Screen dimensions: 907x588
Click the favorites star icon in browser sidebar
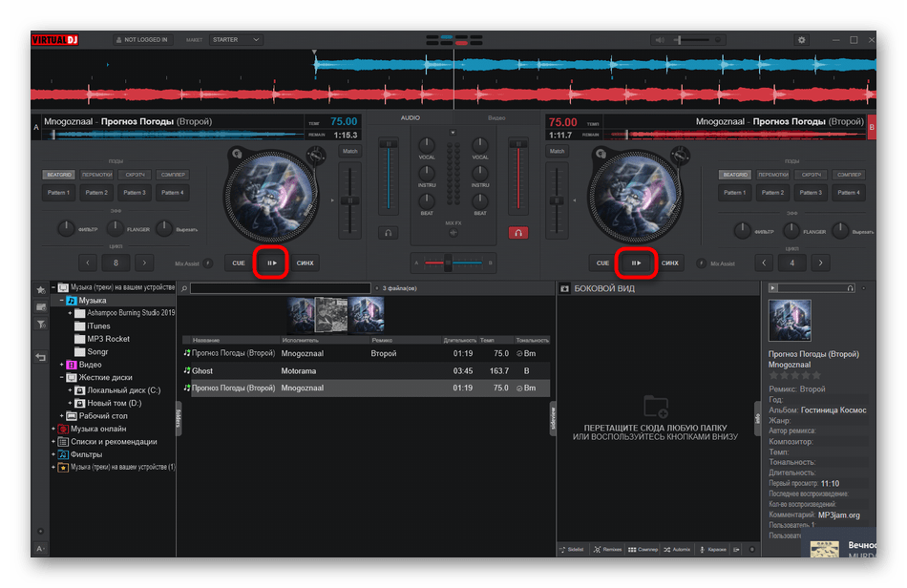pyautogui.click(x=41, y=288)
